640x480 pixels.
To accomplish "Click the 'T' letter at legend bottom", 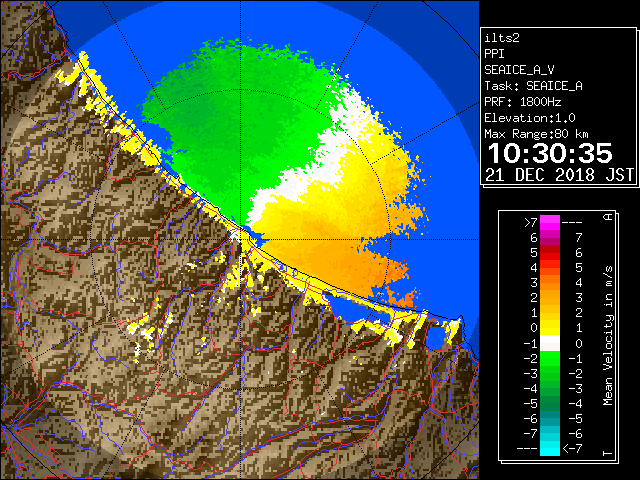I will coord(608,453).
